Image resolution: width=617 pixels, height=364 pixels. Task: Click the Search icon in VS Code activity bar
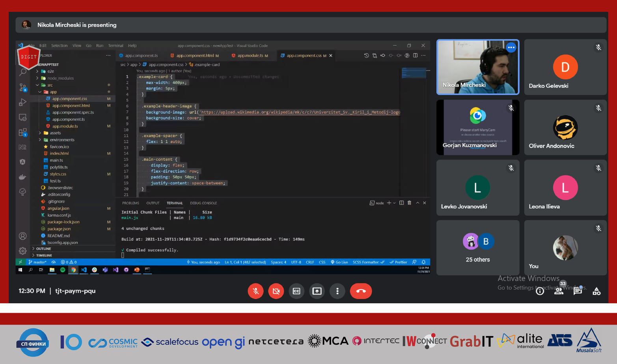pyautogui.click(x=23, y=72)
